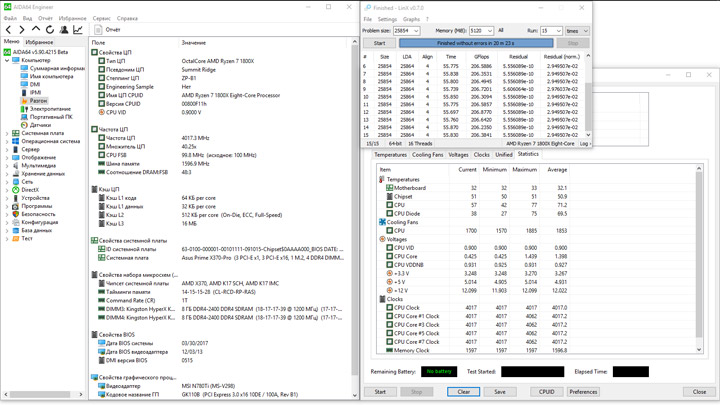Switch to the Cooling Fans tab
The height and width of the screenshot is (405, 720).
point(427,155)
